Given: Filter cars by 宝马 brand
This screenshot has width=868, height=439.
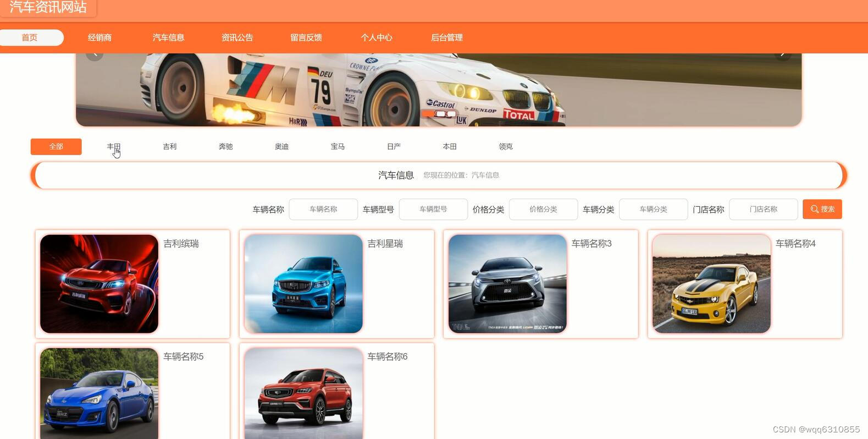Looking at the screenshot, I should point(338,146).
